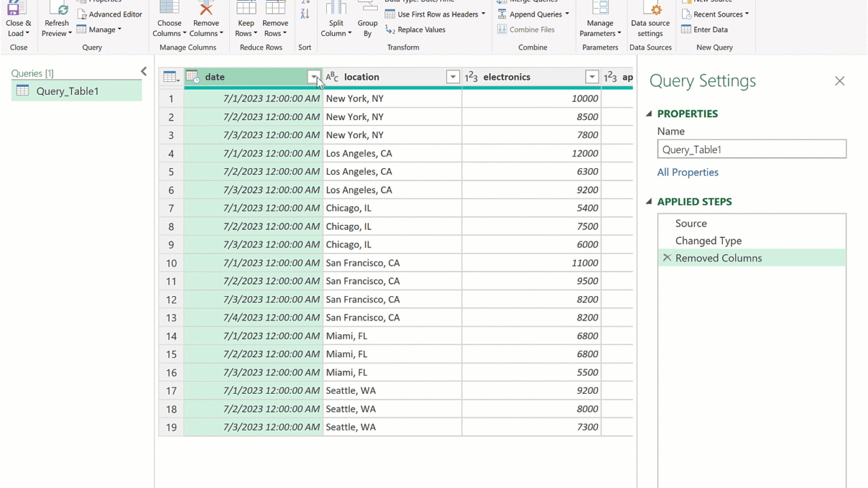Open the location column filter dropdown

click(x=453, y=77)
